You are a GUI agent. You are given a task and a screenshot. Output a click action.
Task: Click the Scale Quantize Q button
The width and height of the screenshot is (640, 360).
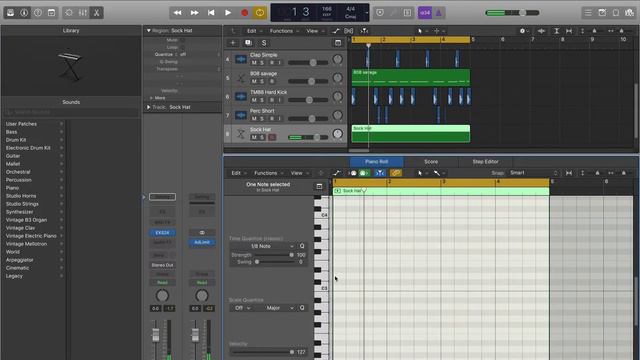pos(302,308)
